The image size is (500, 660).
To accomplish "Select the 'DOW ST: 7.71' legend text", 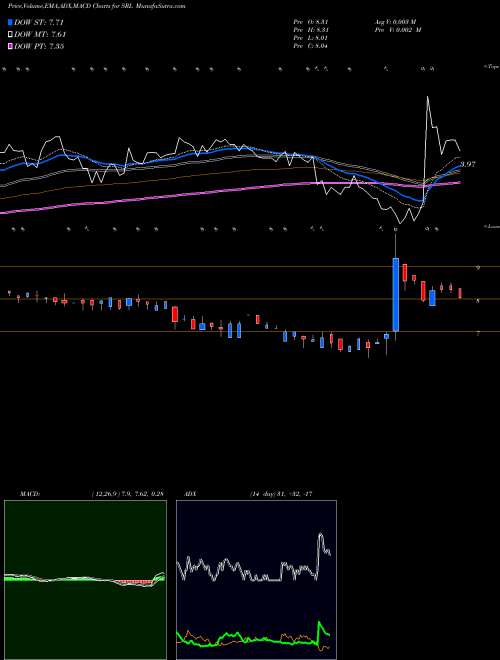I will [x=39, y=22].
